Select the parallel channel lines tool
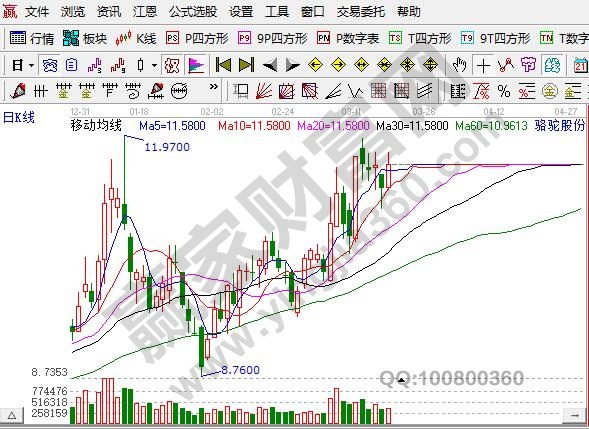Viewport: 589px width, 429px height. pos(424,91)
